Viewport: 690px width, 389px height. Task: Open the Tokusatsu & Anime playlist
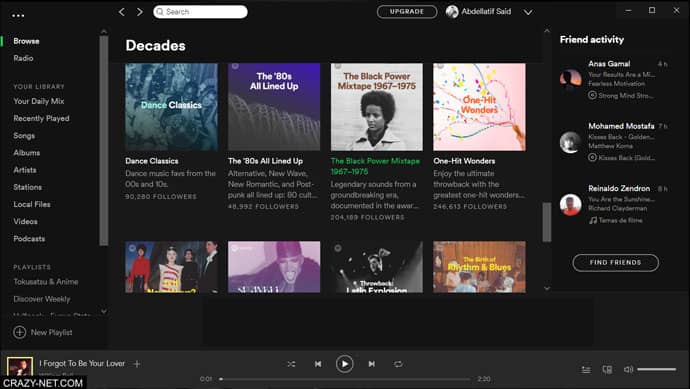pos(46,282)
